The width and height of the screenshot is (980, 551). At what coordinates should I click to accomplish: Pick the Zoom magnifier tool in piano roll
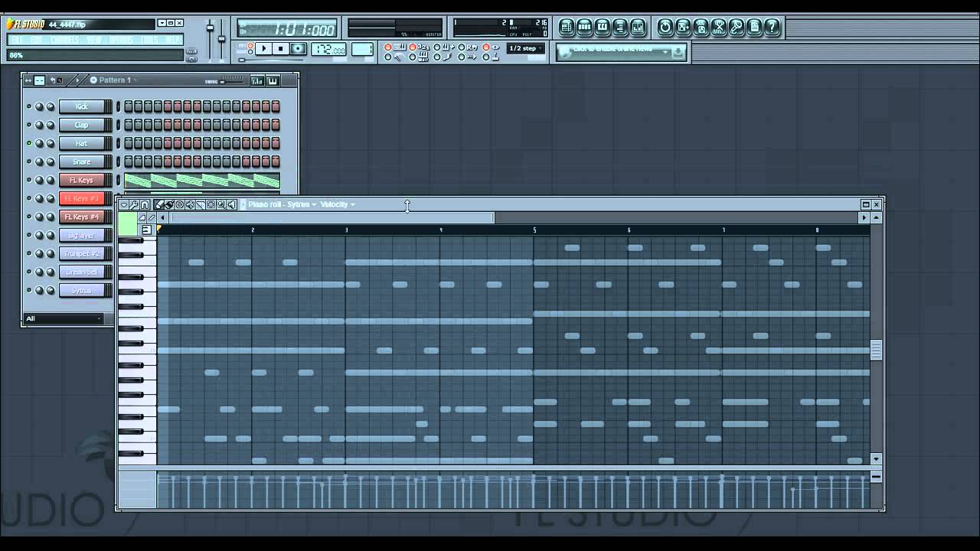(221, 204)
